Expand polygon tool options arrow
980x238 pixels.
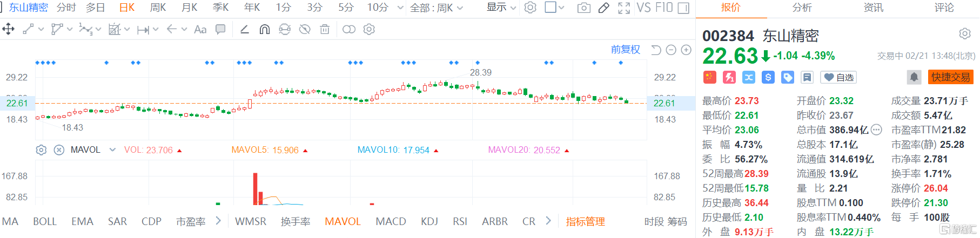[70, 30]
